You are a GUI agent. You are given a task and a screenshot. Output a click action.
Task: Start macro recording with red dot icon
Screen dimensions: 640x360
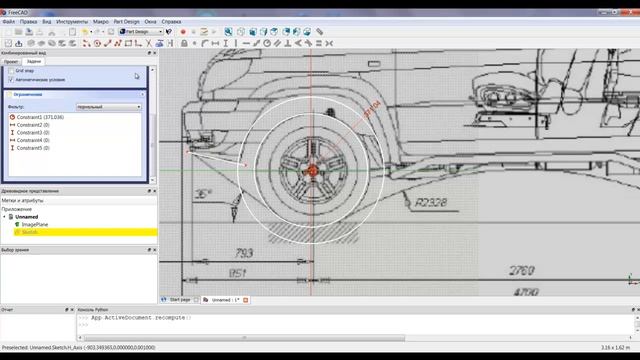coord(183,32)
